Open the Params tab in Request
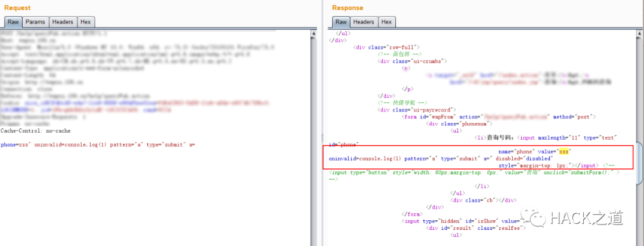644x246 pixels. pos(35,22)
